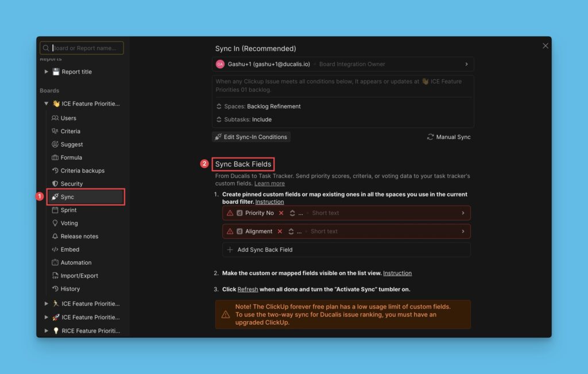Open the Learn more link
Viewport: 588px width, 374px height.
click(x=269, y=184)
